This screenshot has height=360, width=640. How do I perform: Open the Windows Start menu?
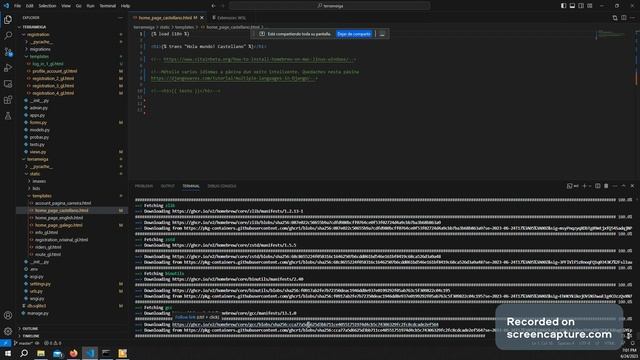click(x=8, y=353)
